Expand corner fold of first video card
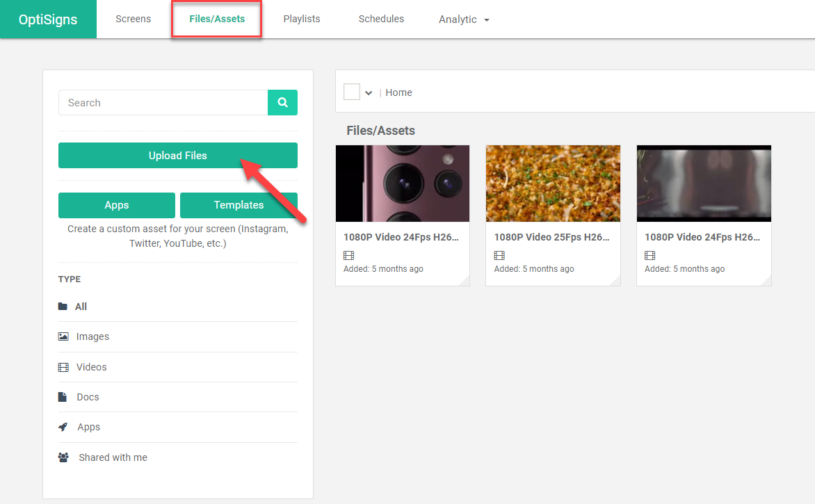This screenshot has height=504, width=815. coord(464,280)
